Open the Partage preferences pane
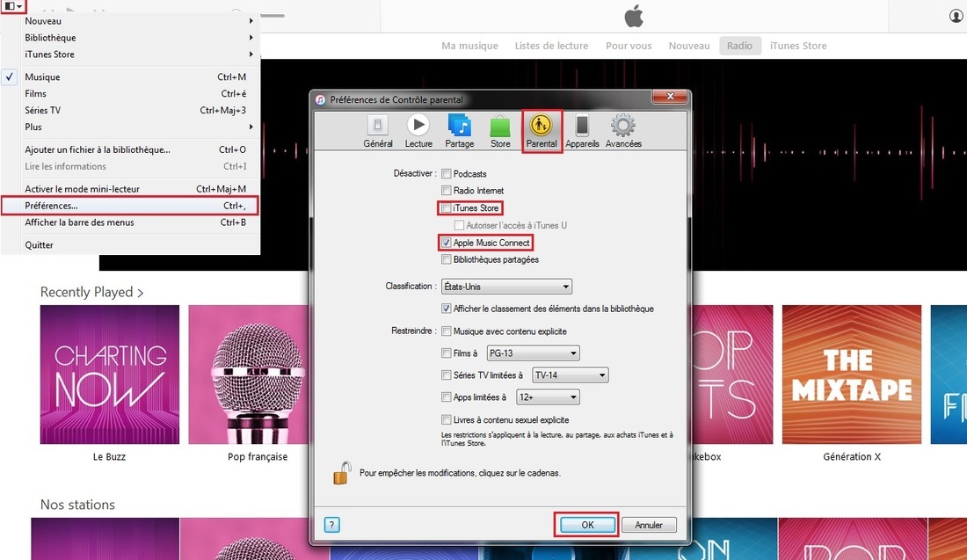Viewport: 967px width, 560px height. click(x=460, y=131)
